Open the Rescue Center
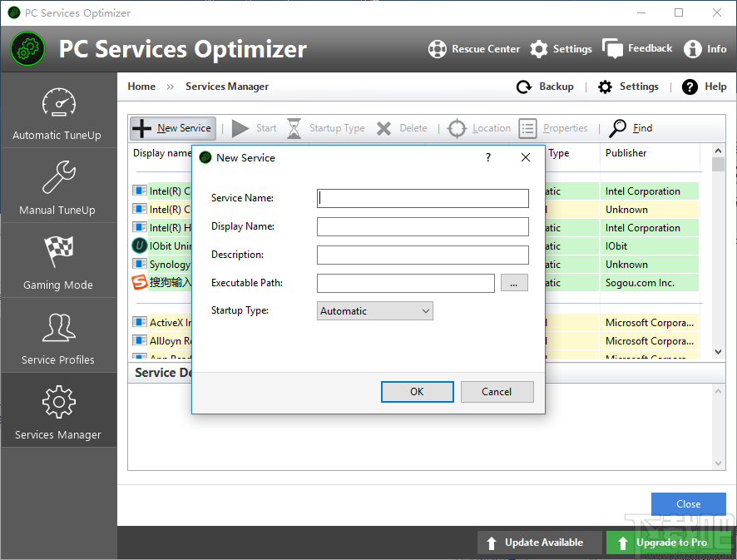This screenshot has width=737, height=560. click(x=473, y=49)
